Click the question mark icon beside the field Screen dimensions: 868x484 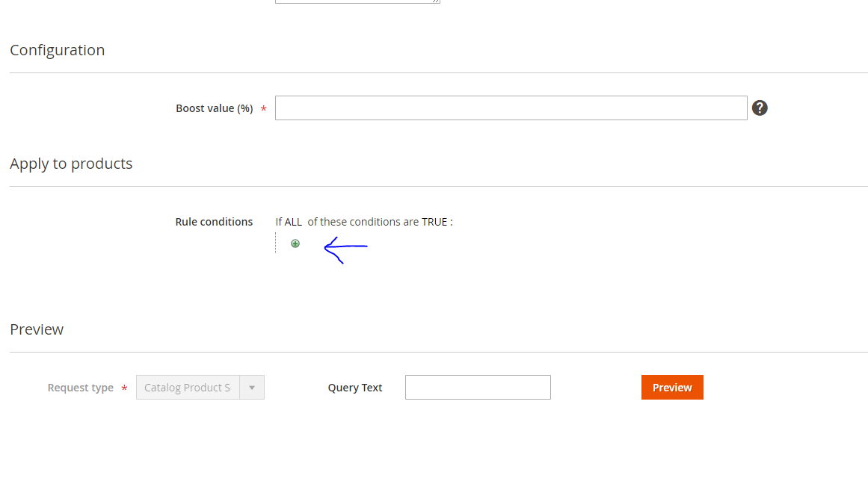pos(760,108)
